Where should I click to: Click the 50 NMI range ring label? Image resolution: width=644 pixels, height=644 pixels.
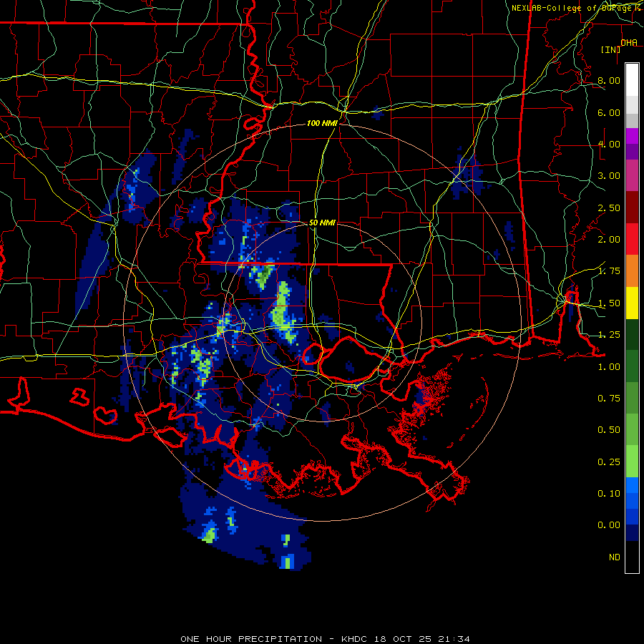[322, 223]
